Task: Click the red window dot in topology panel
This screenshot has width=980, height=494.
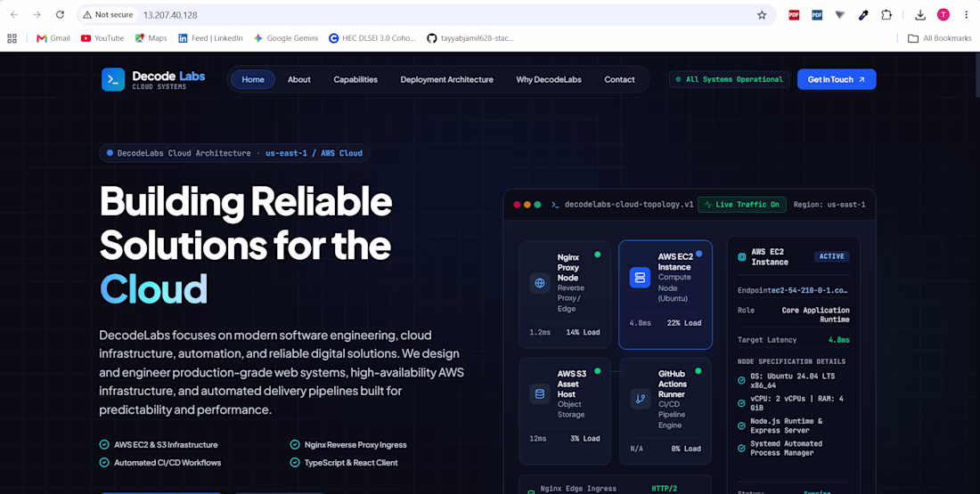Action: (517, 205)
